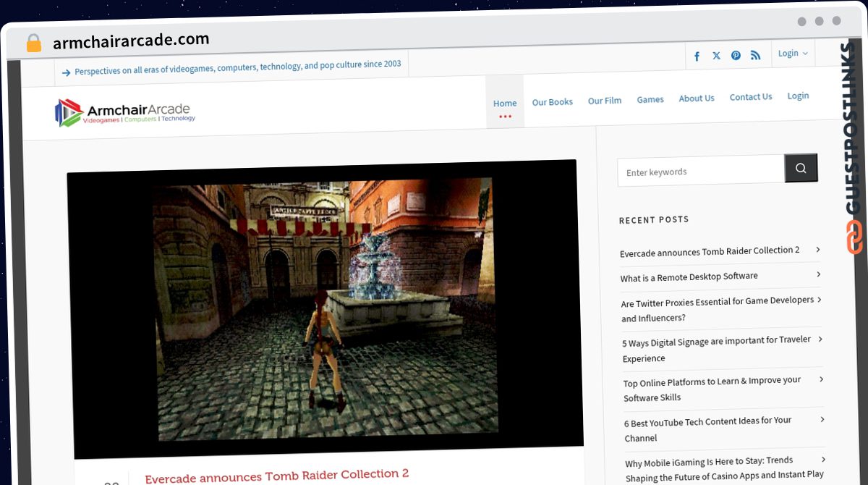The image size is (868, 485).
Task: Click the chevron beside Top Online Platforms post
Action: pyautogui.click(x=820, y=379)
